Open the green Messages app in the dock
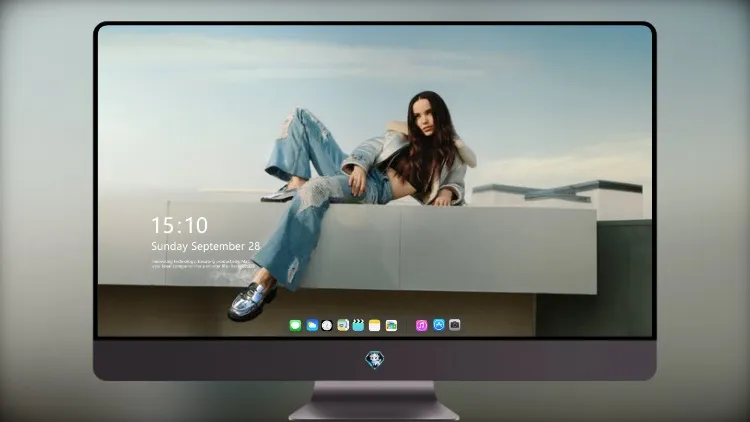This screenshot has width=750, height=422. 295,325
